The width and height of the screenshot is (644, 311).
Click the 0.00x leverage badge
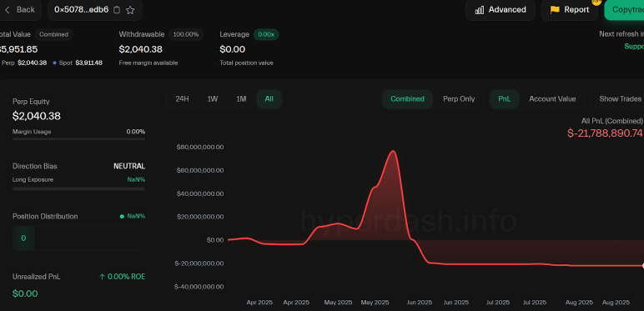pyautogui.click(x=266, y=34)
